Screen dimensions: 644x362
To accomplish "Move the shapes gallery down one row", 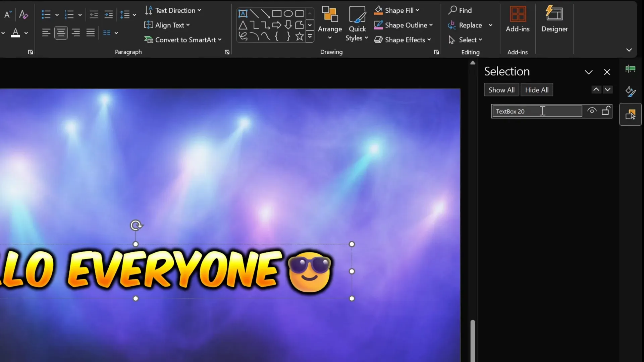I will tap(310, 25).
